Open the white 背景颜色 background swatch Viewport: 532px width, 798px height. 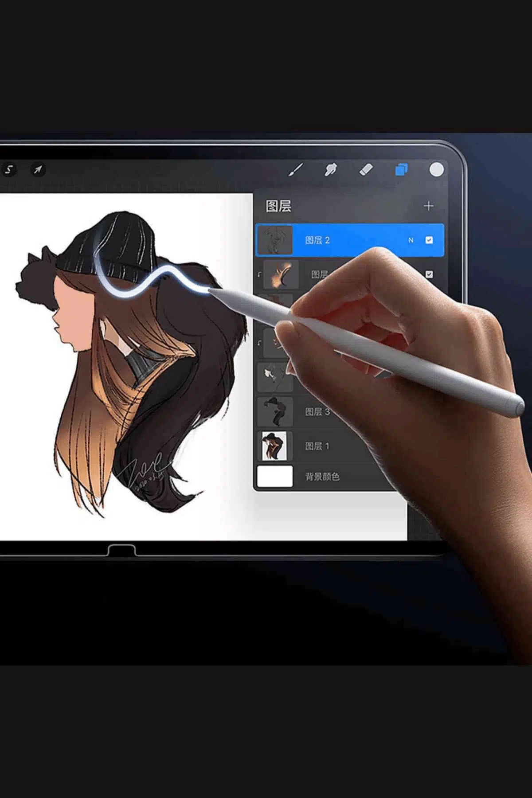click(275, 477)
